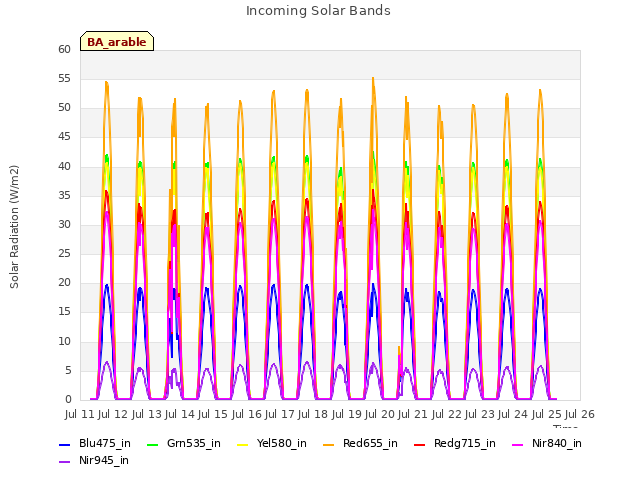The width and height of the screenshot is (640, 480).
Task: Click the Jul 16 x-axis tick label
Action: point(247,414)
